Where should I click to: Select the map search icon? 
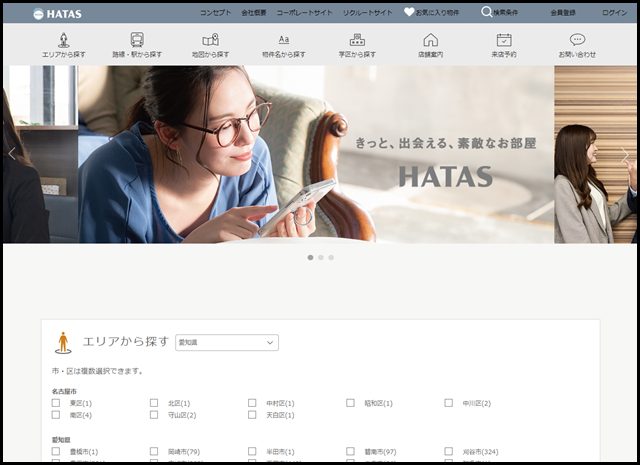(x=210, y=40)
